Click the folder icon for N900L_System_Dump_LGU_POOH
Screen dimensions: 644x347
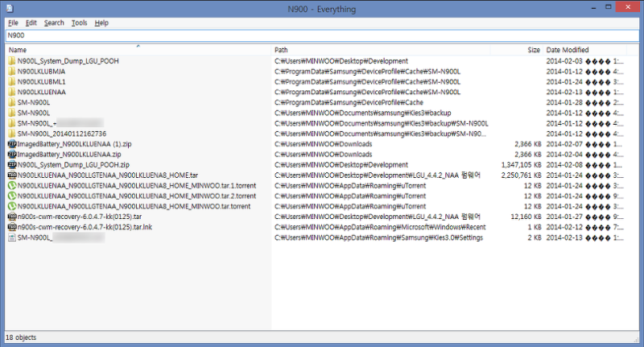coord(12,61)
